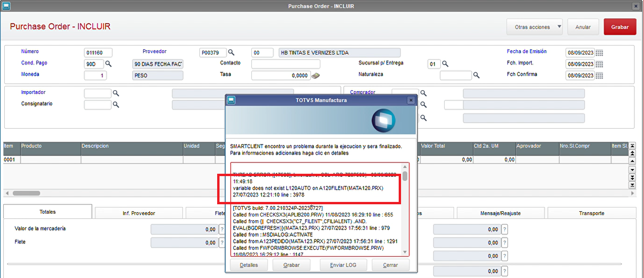This screenshot has height=278, width=644.
Task: Click the items grid horizontal scroll right arrow
Action: [632, 193]
